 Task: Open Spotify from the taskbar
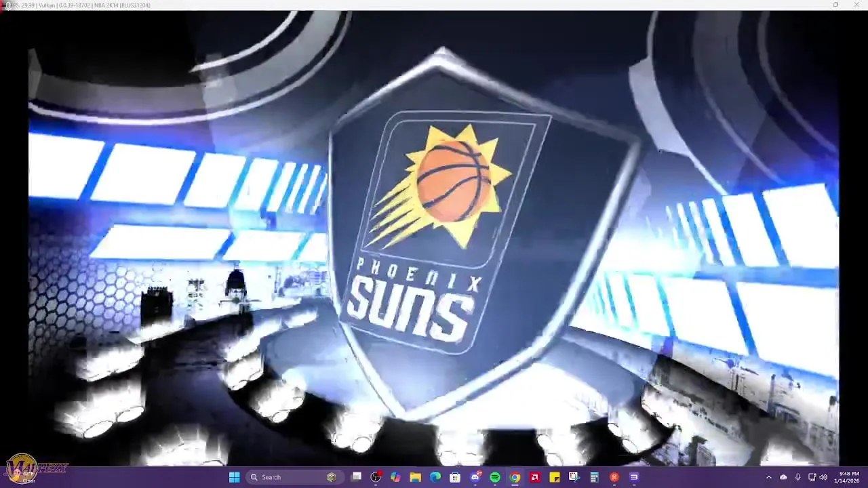(x=495, y=477)
